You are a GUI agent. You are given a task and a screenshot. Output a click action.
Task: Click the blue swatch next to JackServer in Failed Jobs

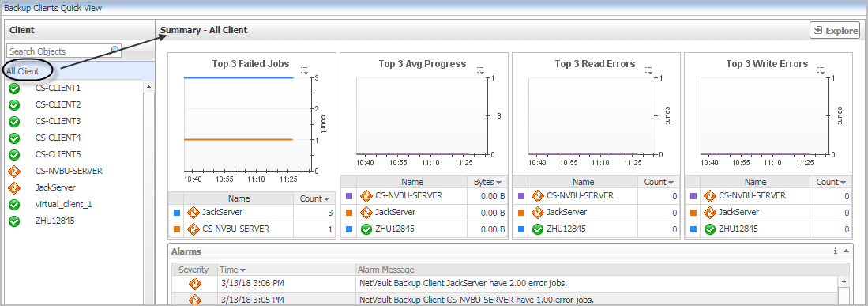pyautogui.click(x=177, y=213)
